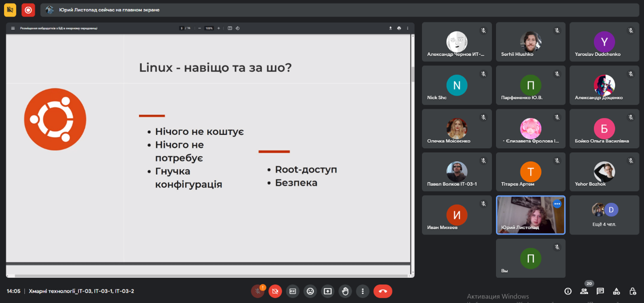
Task: Click Yaroslav Dudchenko's avatar
Action: 604,41
